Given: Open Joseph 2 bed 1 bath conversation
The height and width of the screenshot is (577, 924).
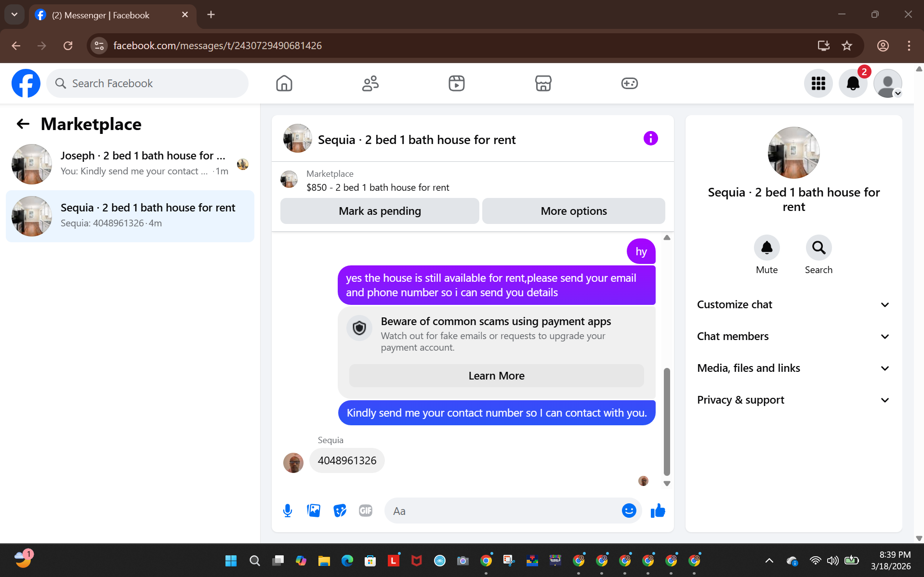Looking at the screenshot, I should (x=130, y=164).
